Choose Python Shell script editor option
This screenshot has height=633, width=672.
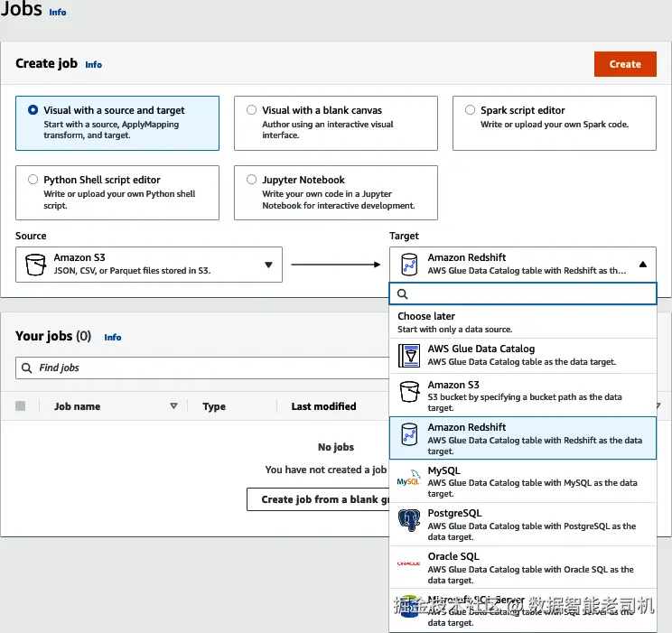pyautogui.click(x=33, y=180)
